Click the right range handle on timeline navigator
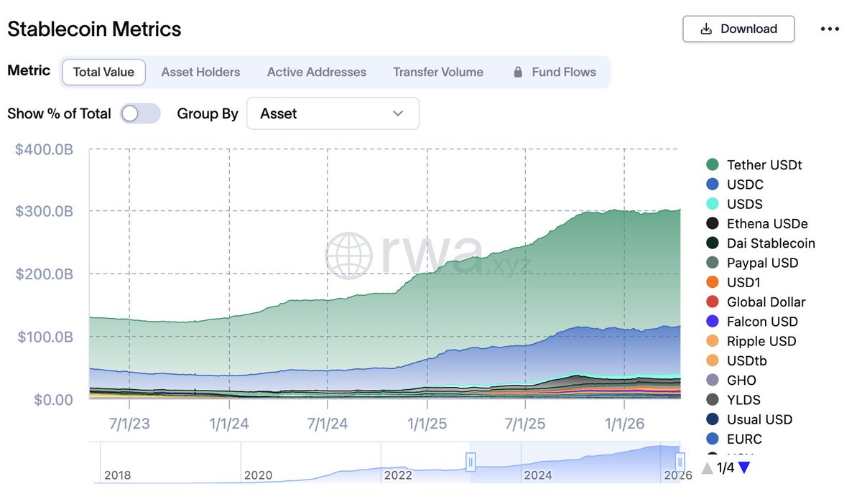Image resolution: width=862 pixels, height=504 pixels. tap(680, 462)
